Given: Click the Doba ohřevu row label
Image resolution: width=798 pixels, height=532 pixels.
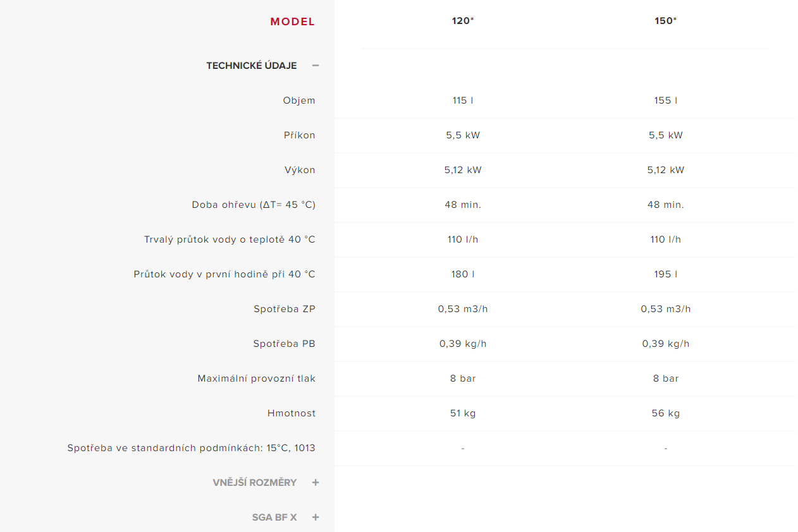Looking at the screenshot, I should [x=254, y=205].
